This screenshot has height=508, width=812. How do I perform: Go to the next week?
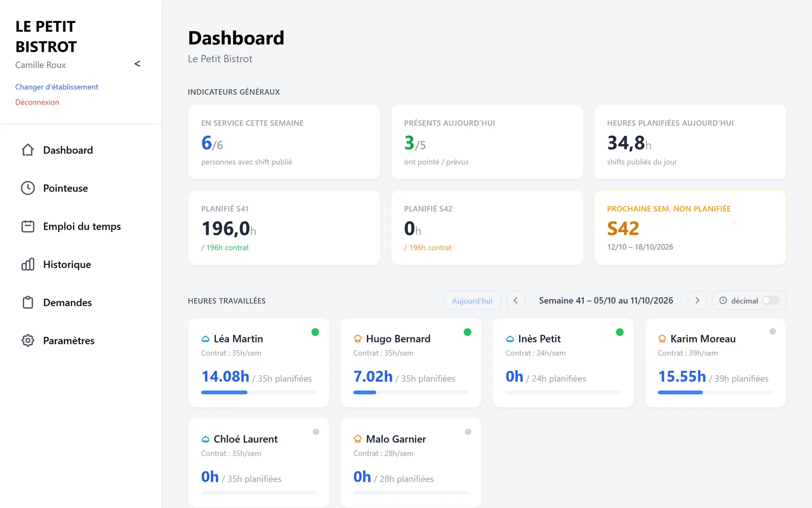(697, 301)
